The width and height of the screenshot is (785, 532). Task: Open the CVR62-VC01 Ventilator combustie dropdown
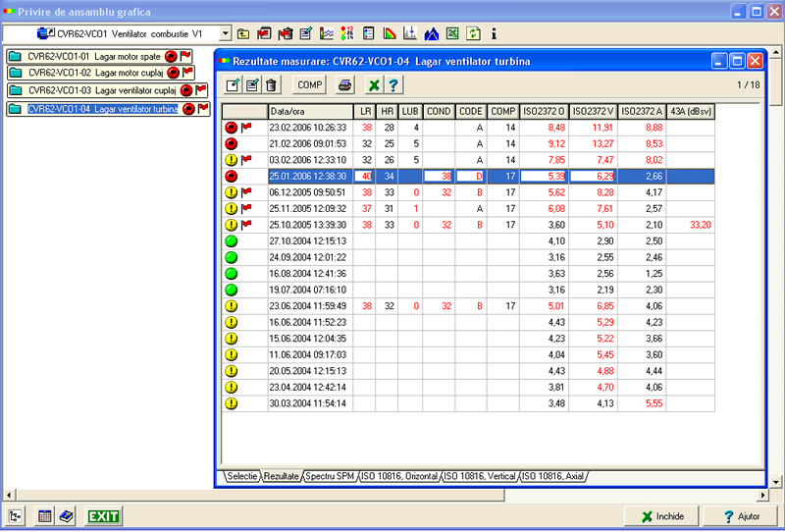[226, 33]
